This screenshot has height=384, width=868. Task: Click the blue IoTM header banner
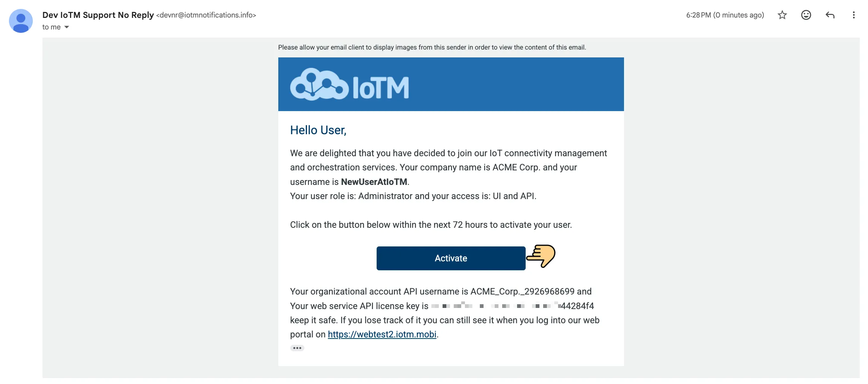(x=451, y=84)
